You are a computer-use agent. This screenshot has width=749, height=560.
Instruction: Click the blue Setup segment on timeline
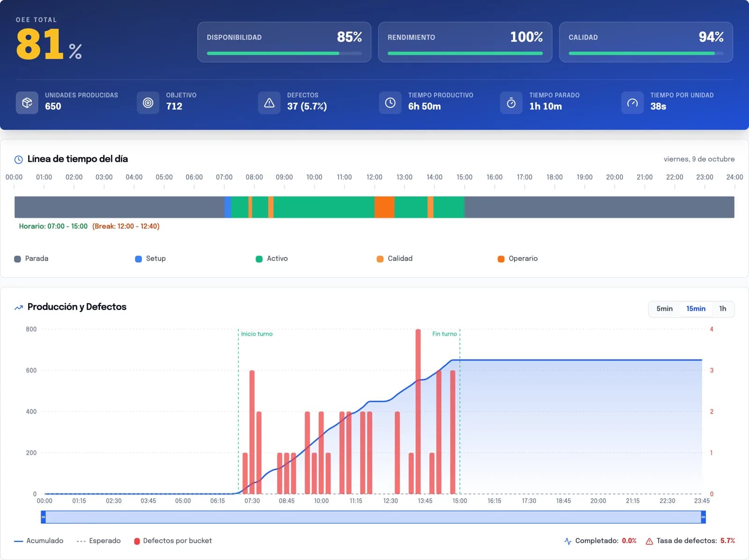pos(228,207)
